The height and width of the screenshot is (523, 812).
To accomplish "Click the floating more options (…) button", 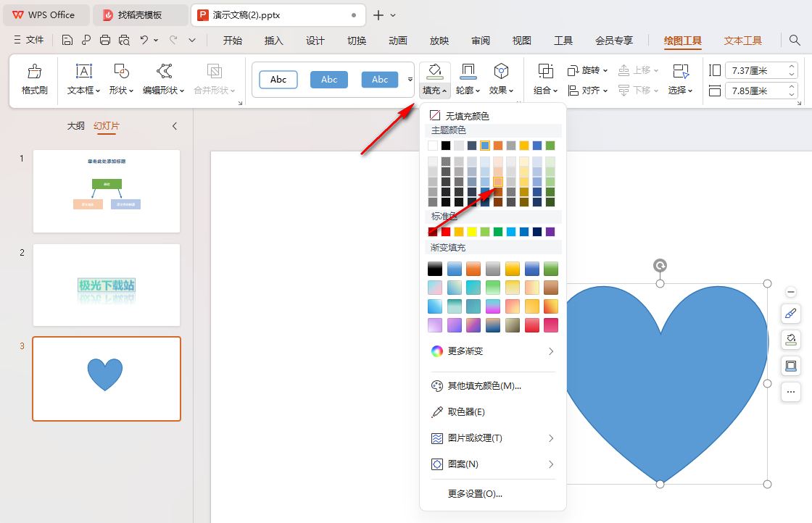I will click(x=791, y=392).
